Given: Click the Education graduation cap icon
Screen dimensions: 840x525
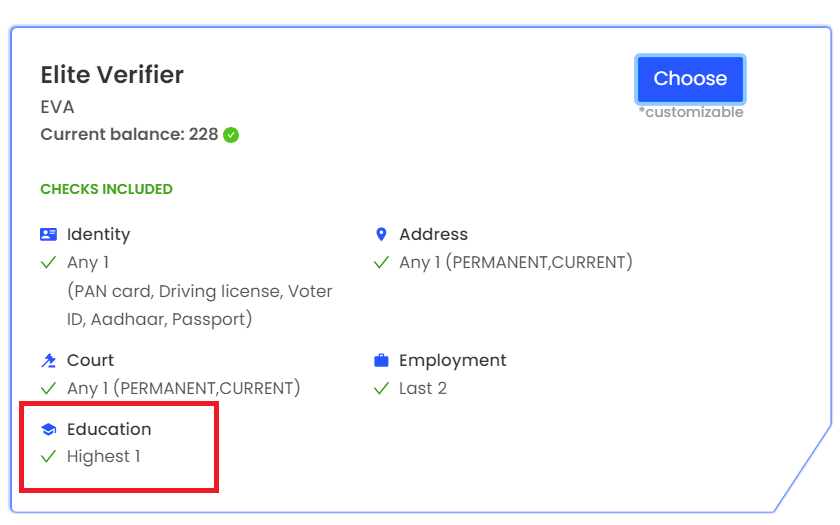Looking at the screenshot, I should coord(49,429).
